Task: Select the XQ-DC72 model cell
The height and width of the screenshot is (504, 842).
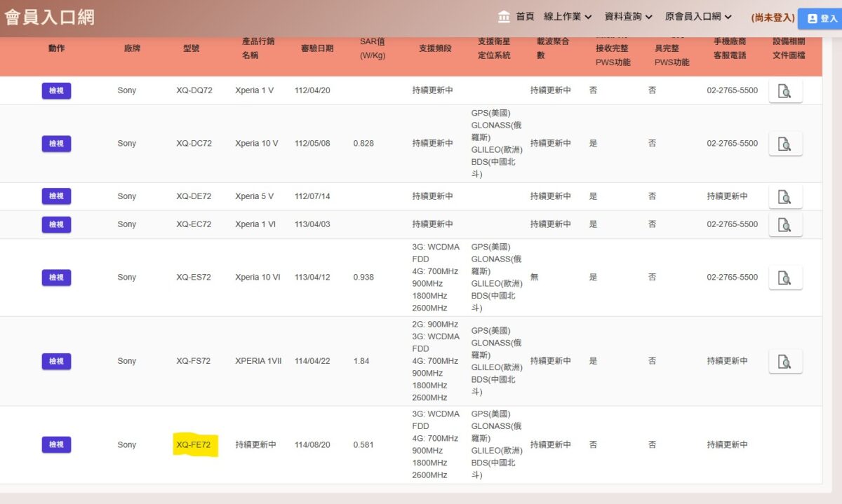Action: [194, 144]
